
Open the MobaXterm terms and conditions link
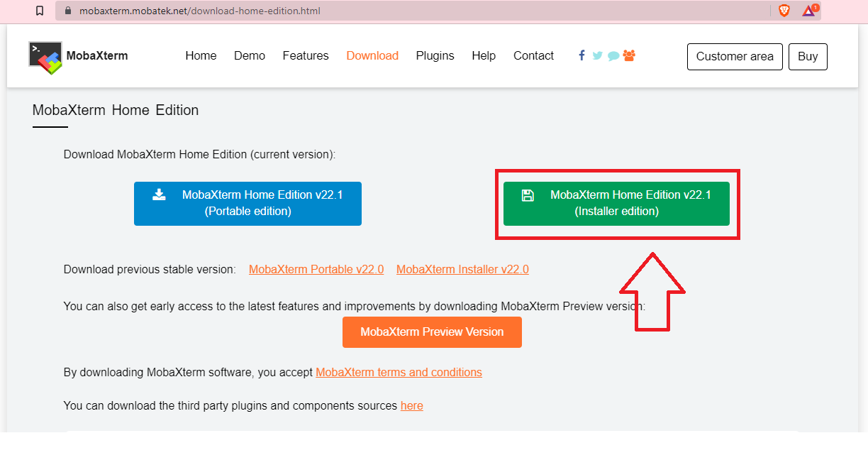[x=399, y=372]
